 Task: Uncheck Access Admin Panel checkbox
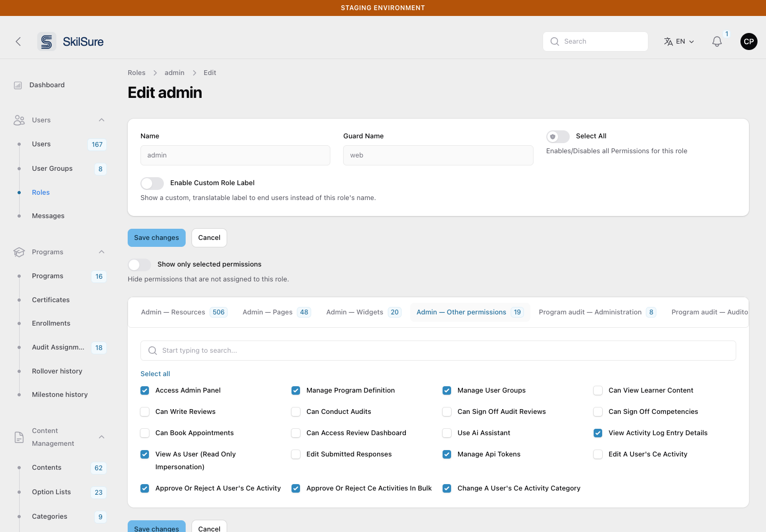point(145,390)
